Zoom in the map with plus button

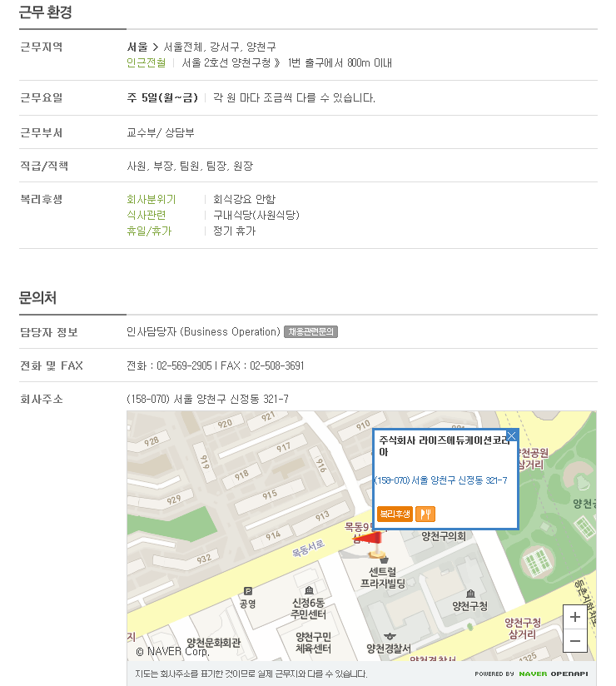click(x=575, y=617)
